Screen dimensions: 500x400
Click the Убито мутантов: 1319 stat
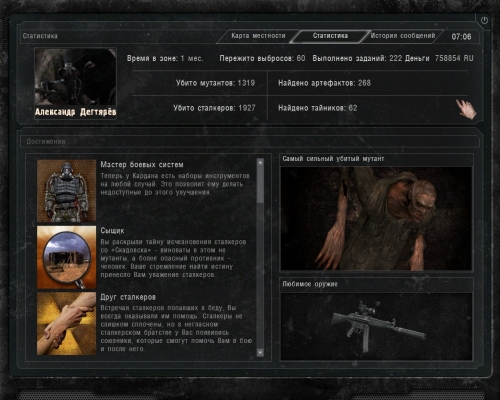215,83
